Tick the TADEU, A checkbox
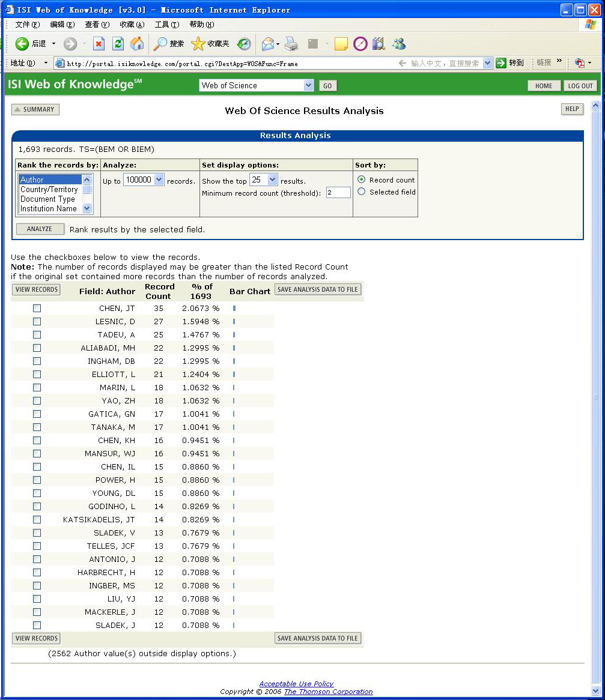The image size is (605, 700). click(x=37, y=335)
